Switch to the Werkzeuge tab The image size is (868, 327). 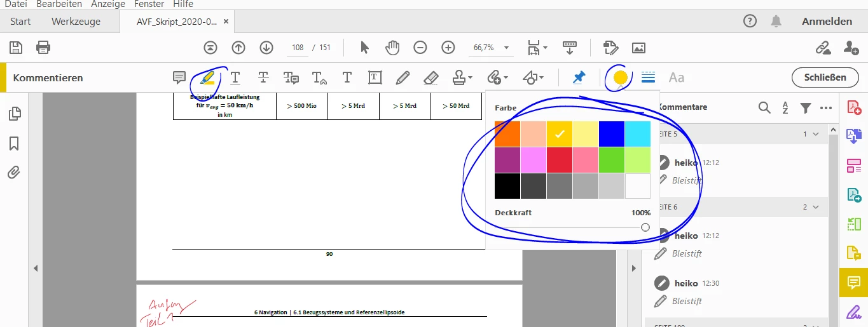[x=76, y=21]
